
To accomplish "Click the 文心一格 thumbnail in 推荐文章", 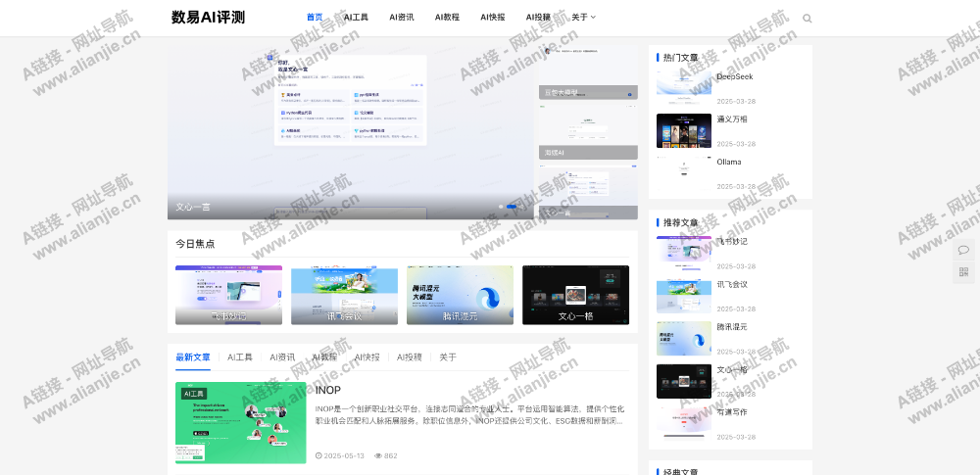I will click(x=684, y=381).
